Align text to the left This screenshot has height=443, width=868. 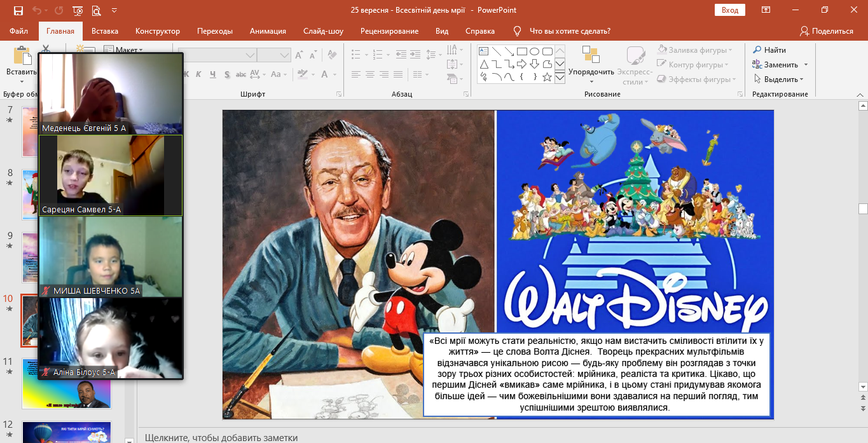[x=356, y=74]
